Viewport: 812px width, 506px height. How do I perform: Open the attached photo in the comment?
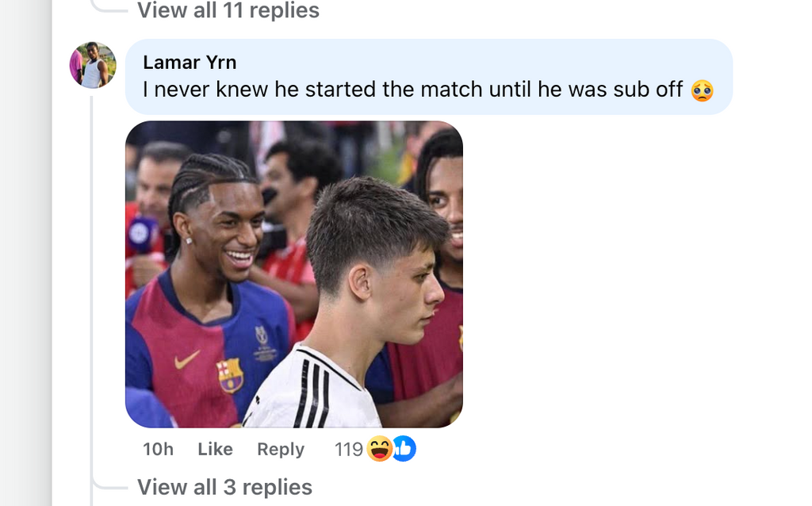tap(293, 274)
